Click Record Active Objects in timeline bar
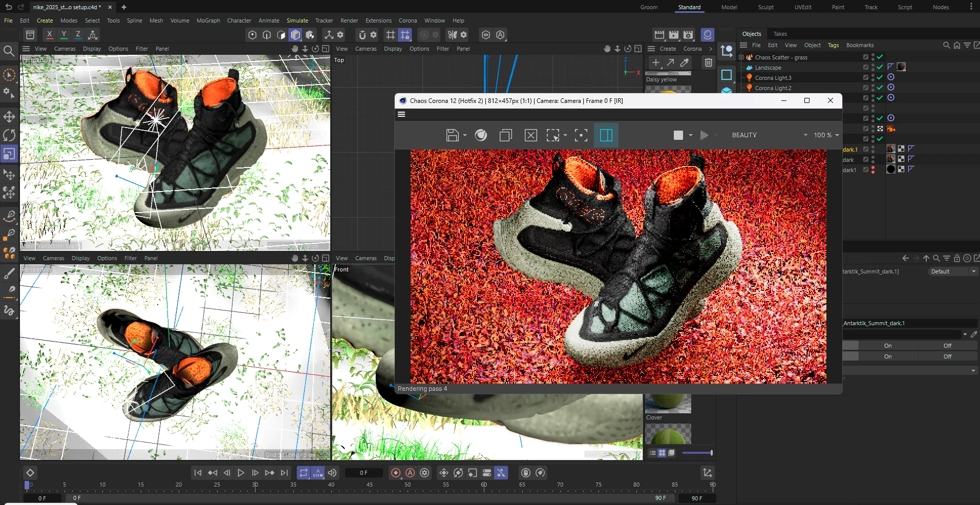Screen dimensions: 980x505 [396, 473]
